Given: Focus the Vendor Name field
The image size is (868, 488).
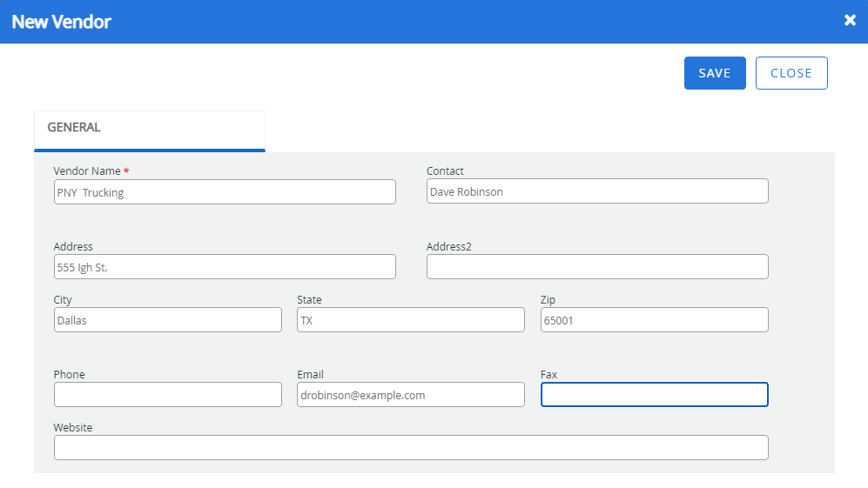Looking at the screenshot, I should [225, 192].
